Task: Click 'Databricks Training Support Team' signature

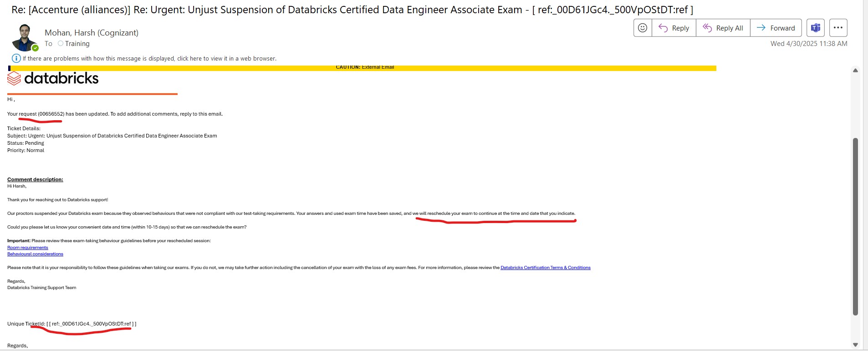Action: [41, 288]
